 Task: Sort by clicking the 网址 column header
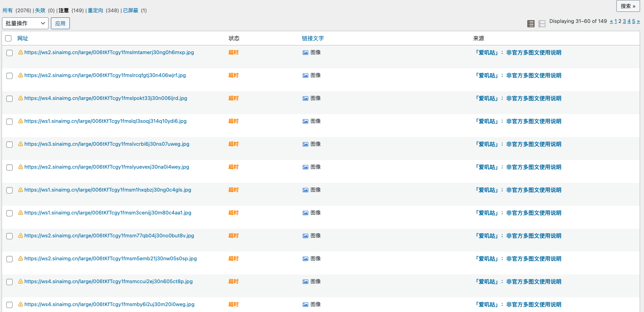[x=22, y=38]
